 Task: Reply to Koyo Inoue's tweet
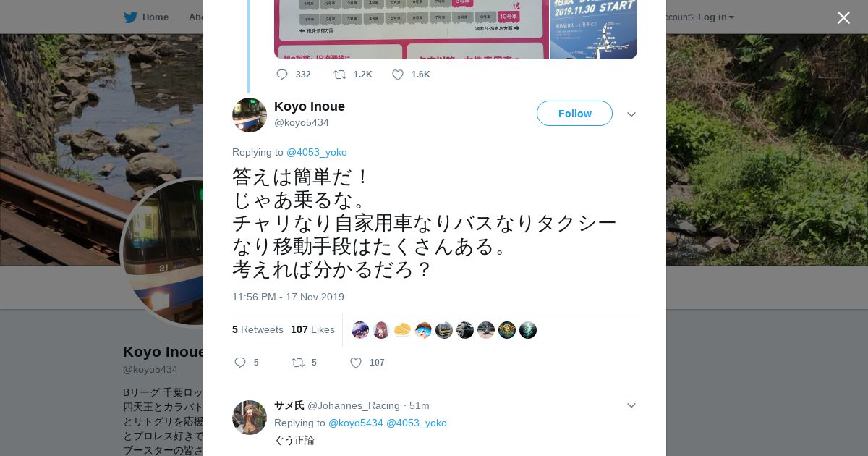[240, 363]
